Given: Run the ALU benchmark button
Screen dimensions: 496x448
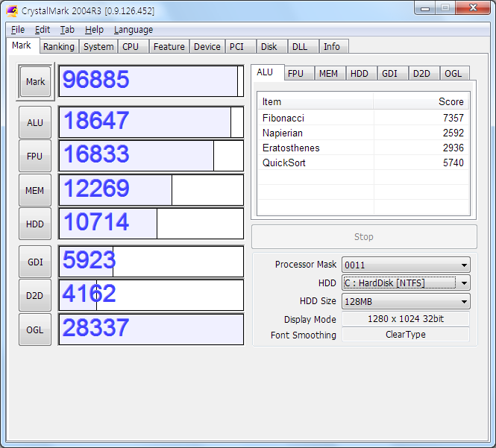Looking at the screenshot, I should coord(35,122).
